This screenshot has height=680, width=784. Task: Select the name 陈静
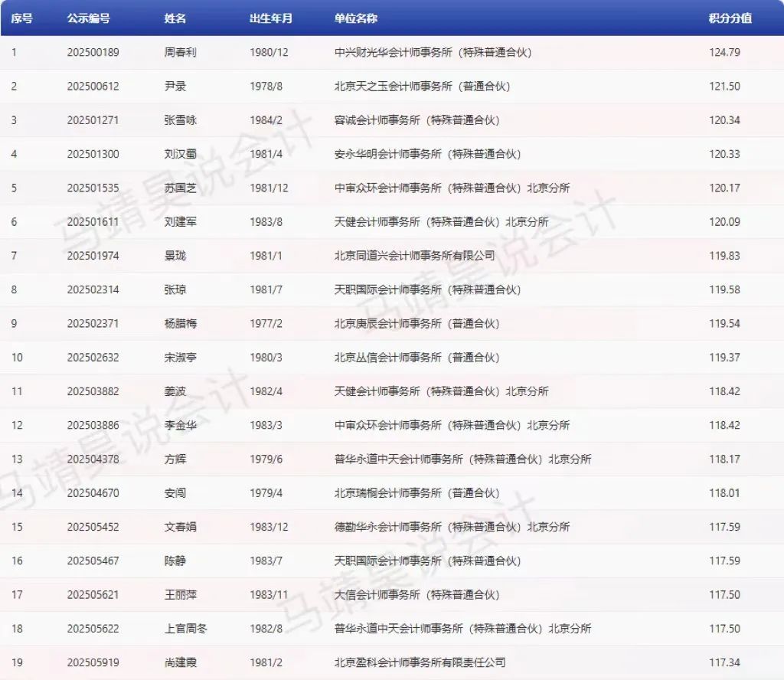(x=175, y=561)
